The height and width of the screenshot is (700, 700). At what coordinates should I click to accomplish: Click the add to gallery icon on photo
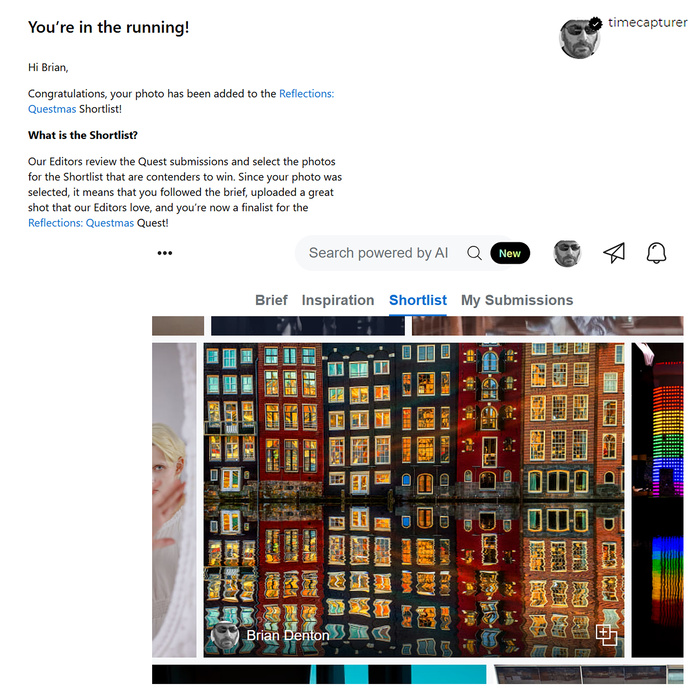tap(606, 635)
